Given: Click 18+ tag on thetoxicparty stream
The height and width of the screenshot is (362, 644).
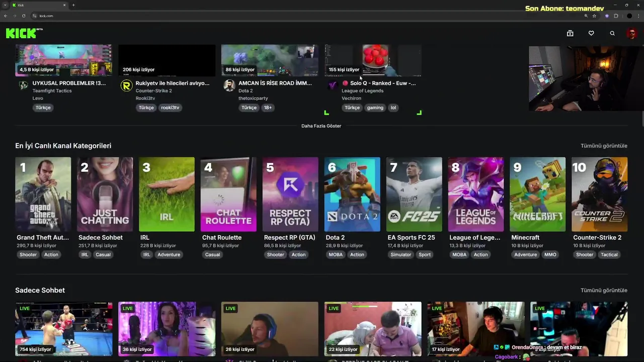Looking at the screenshot, I should coord(268,108).
